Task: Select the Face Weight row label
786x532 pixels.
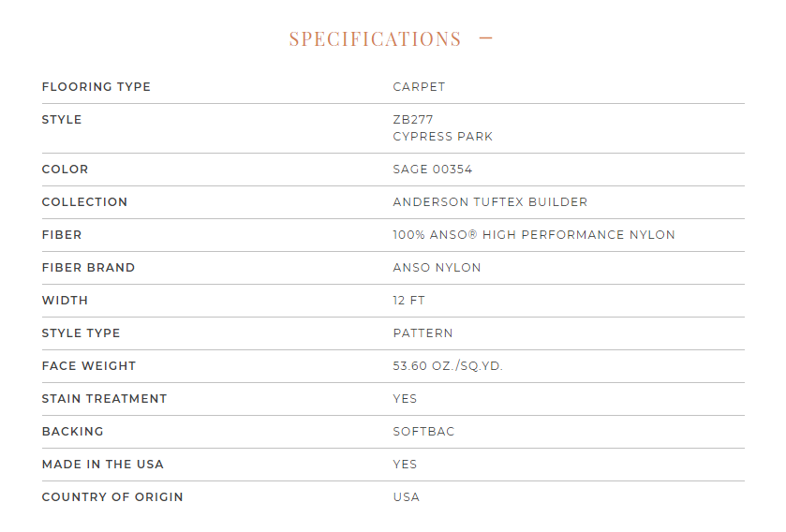Action: coord(89,366)
